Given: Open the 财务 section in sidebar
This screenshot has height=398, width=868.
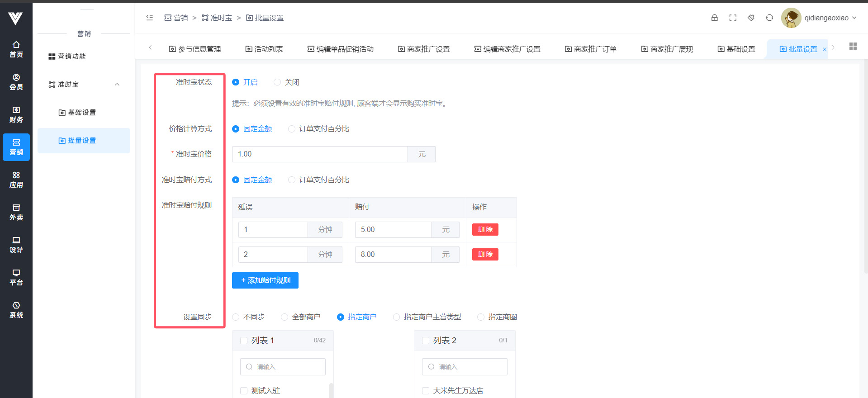Looking at the screenshot, I should coord(16,114).
